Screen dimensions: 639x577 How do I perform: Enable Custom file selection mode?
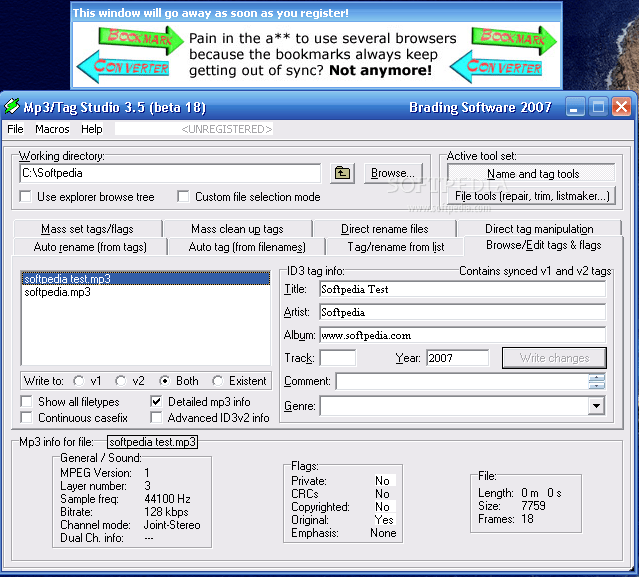coord(183,197)
